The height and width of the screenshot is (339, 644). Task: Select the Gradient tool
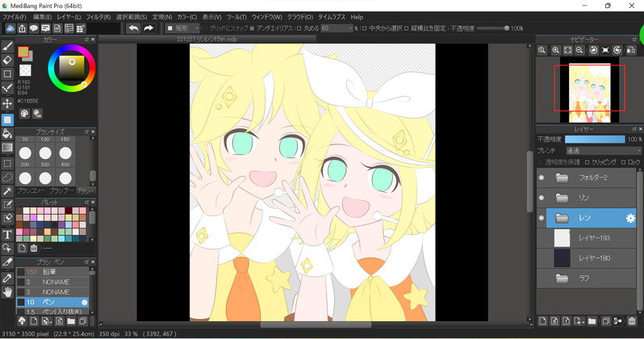7,147
